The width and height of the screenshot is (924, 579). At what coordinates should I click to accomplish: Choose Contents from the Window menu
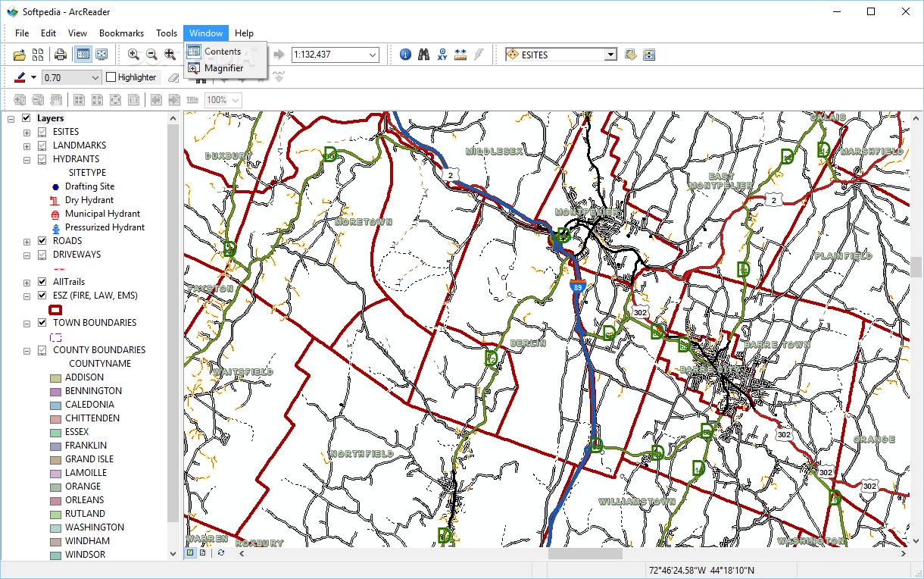(x=226, y=52)
